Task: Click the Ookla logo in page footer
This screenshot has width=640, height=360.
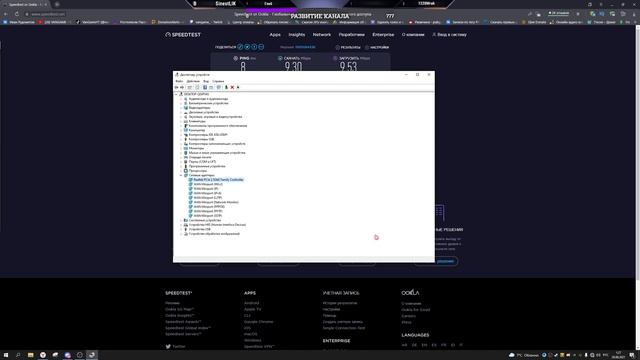Action: 410,293
